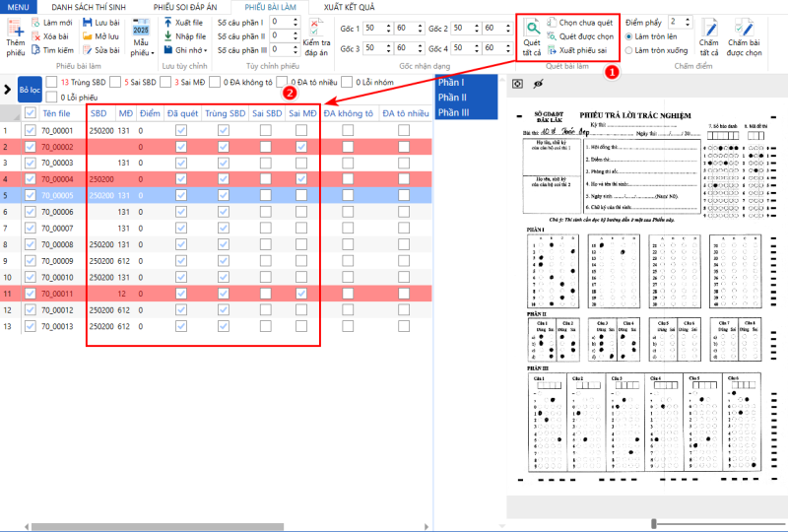Viewport: 788px width, 532px height.
Task: Click the Quét tất cả scan icon
Action: [532, 31]
